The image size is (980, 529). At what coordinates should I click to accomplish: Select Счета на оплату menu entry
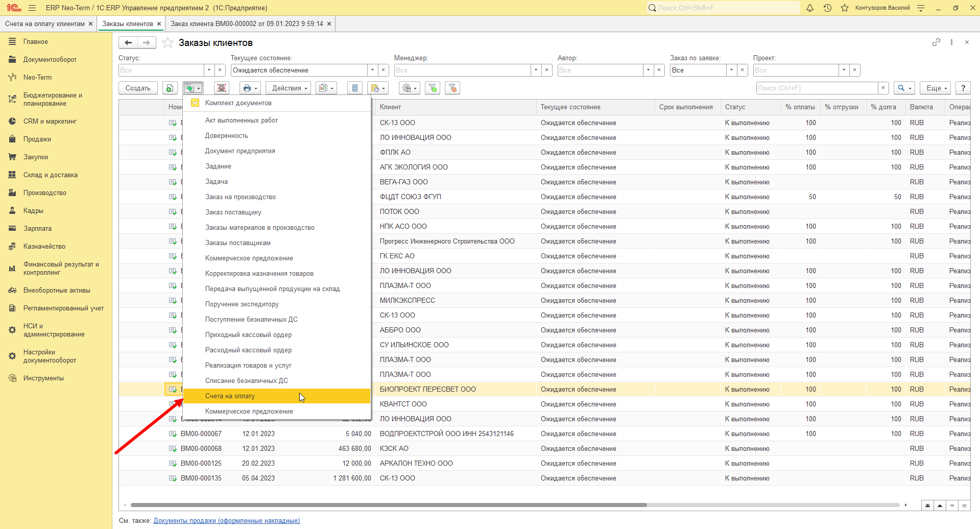point(277,396)
